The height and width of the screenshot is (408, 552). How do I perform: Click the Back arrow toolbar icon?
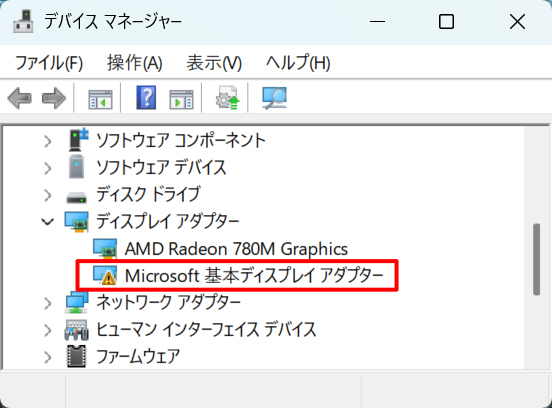[20, 98]
